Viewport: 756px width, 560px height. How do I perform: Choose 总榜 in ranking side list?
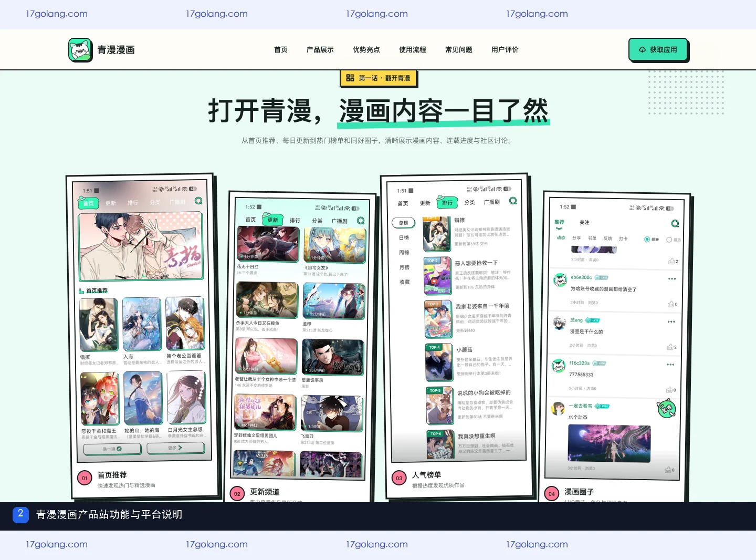(x=404, y=223)
